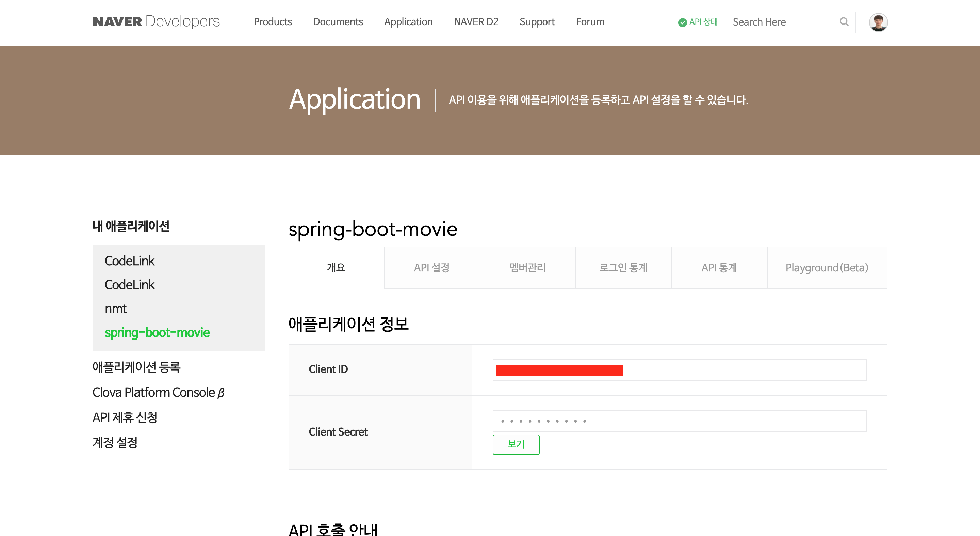This screenshot has height=536, width=980.
Task: Open the Products menu
Action: click(272, 22)
